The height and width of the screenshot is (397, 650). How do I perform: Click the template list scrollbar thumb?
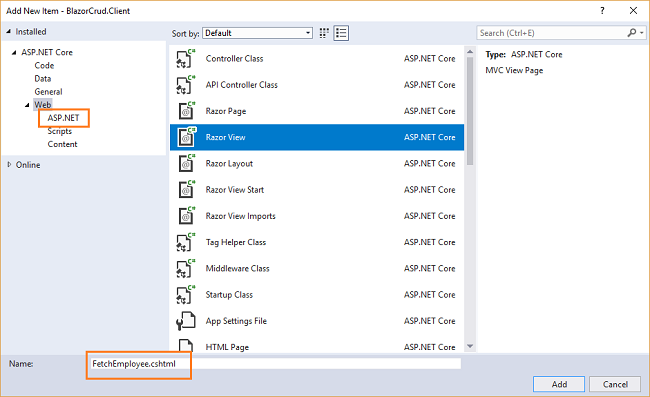470,111
